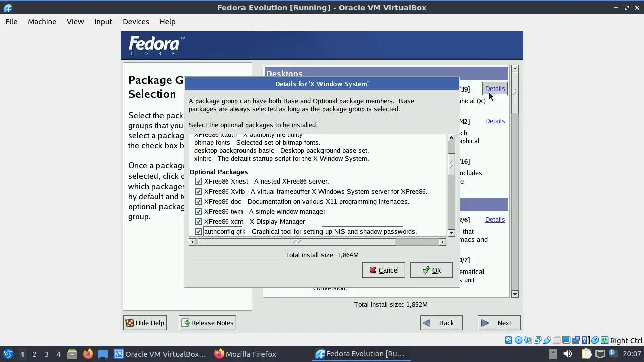Open the Machine menu
Image resolution: width=644 pixels, height=362 pixels.
pyautogui.click(x=42, y=22)
